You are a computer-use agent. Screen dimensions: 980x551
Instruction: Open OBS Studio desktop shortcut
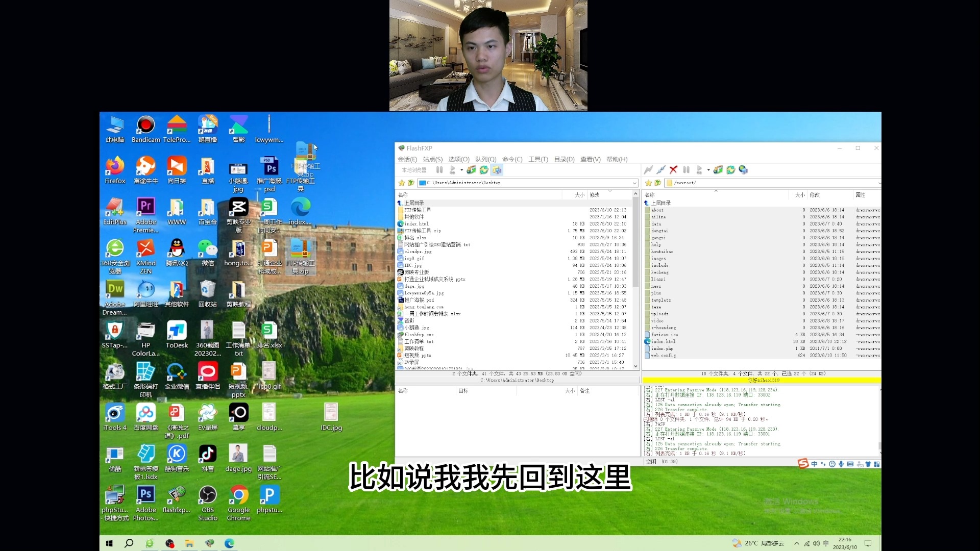point(208,503)
